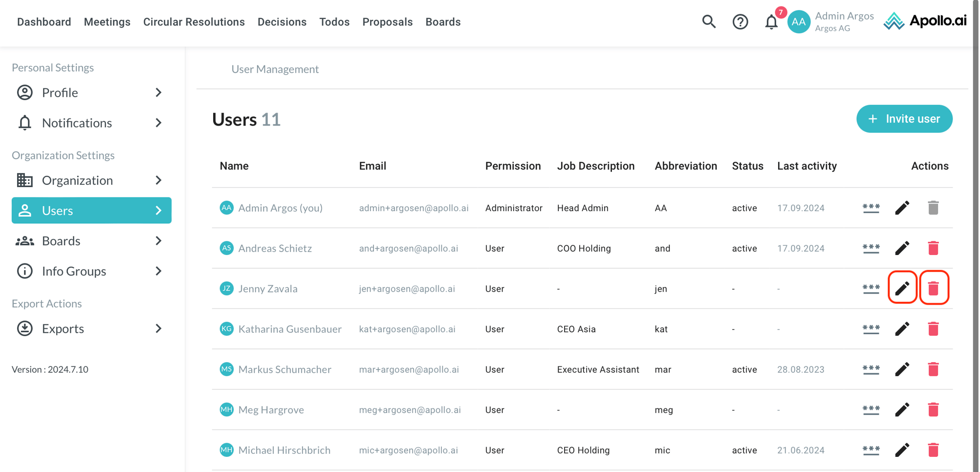This screenshot has width=980, height=472.
Task: Delete Meg Hargrove with trash icon
Action: (933, 409)
